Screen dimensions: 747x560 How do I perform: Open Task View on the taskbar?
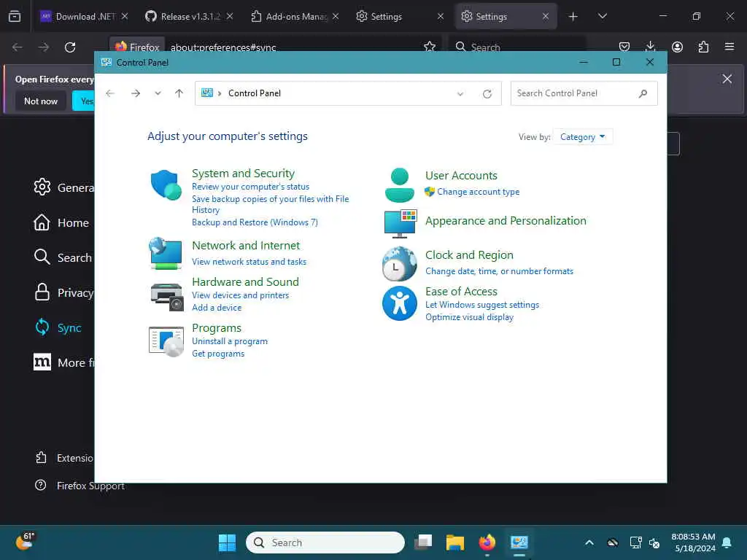423,542
